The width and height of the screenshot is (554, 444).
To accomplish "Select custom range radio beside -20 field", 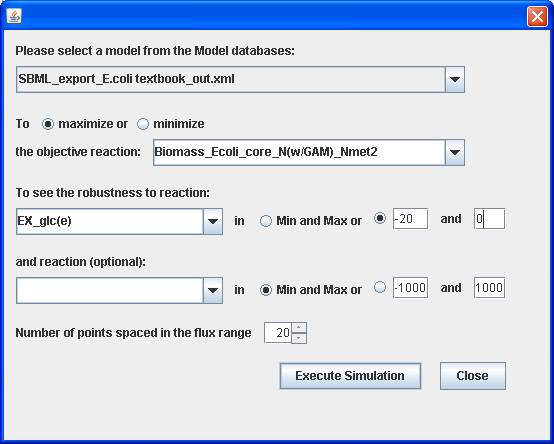I will [380, 218].
